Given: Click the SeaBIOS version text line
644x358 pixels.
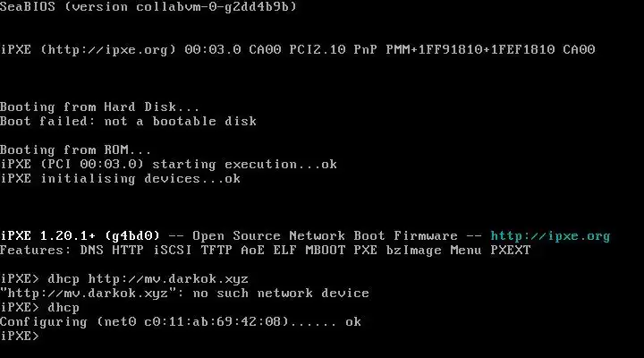Looking at the screenshot, I should [148, 7].
